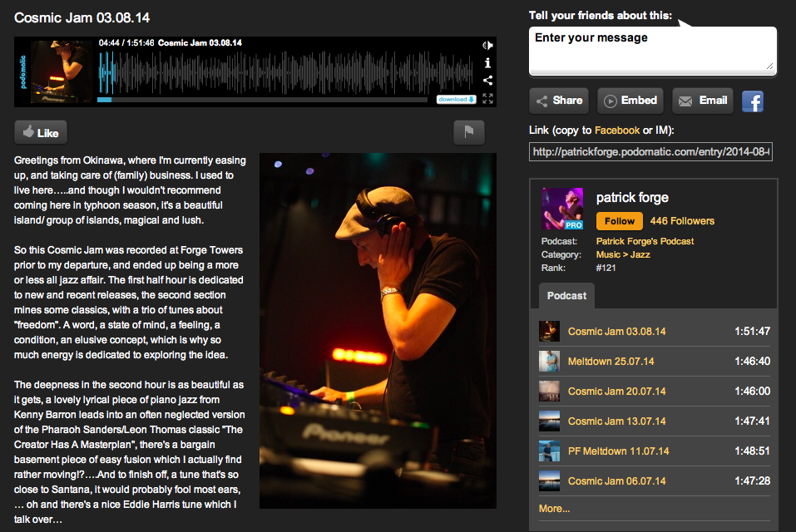Click the podomatic logo on the player
This screenshot has height=532, width=796.
(x=22, y=72)
